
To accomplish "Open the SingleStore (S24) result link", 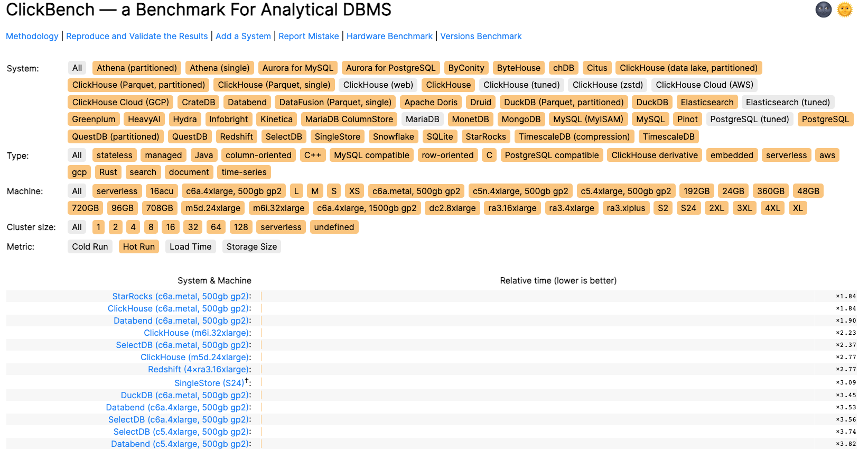I will [209, 382].
